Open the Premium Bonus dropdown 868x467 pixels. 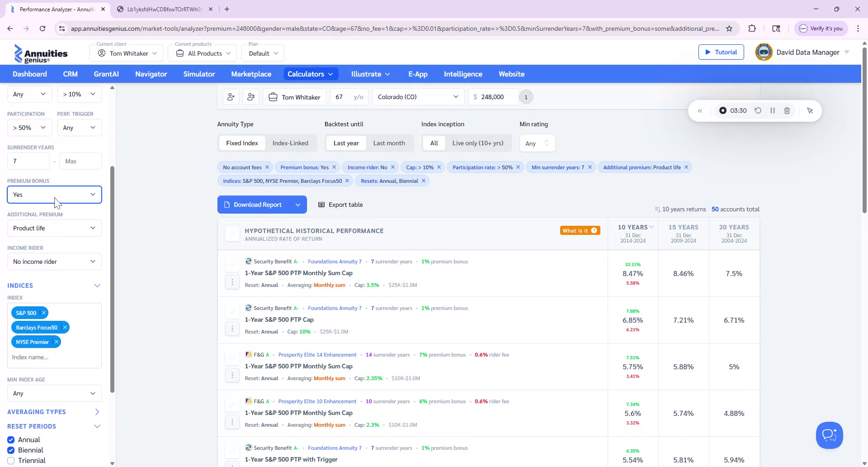(54, 195)
